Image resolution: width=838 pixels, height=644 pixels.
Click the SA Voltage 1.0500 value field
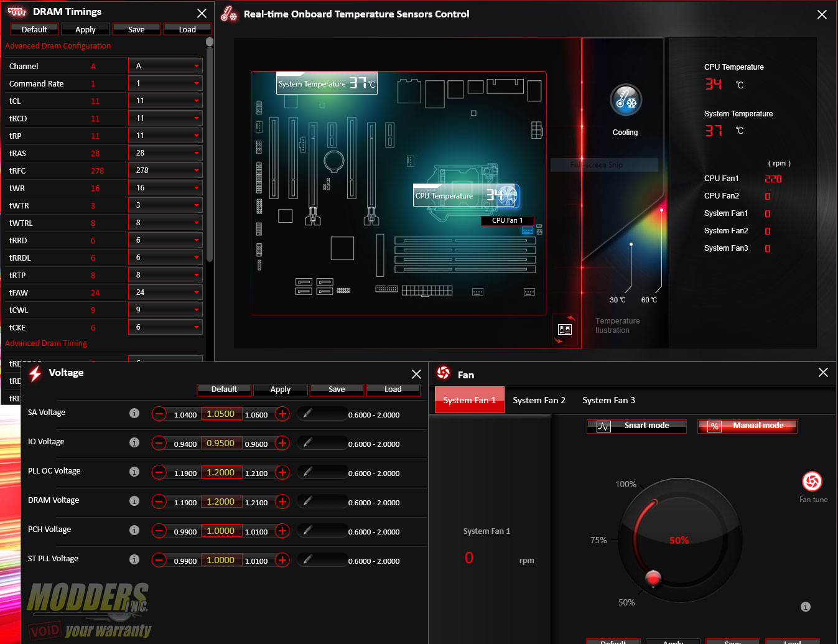tap(221, 414)
